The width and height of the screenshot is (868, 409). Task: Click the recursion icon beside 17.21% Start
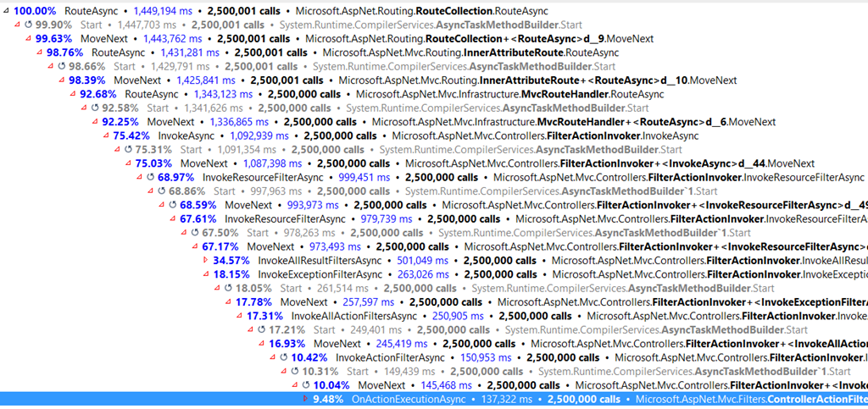click(x=261, y=330)
